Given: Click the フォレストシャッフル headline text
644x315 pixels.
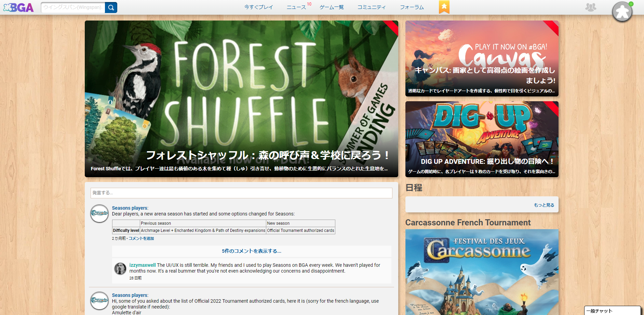Looking at the screenshot, I should [268, 155].
